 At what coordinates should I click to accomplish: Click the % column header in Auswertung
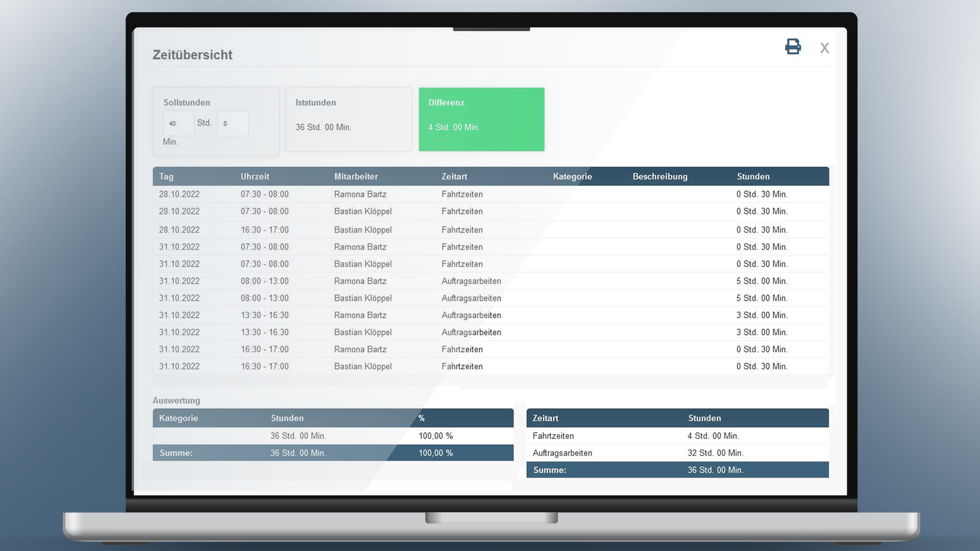coord(422,418)
